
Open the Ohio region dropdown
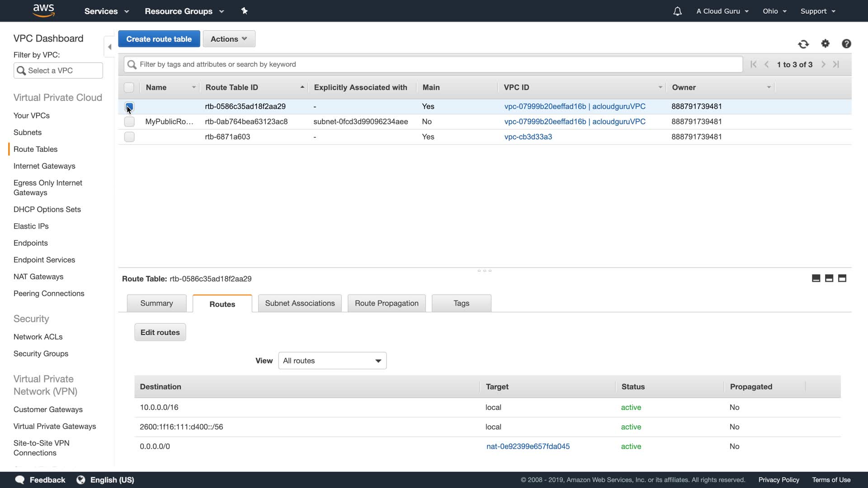[774, 11]
